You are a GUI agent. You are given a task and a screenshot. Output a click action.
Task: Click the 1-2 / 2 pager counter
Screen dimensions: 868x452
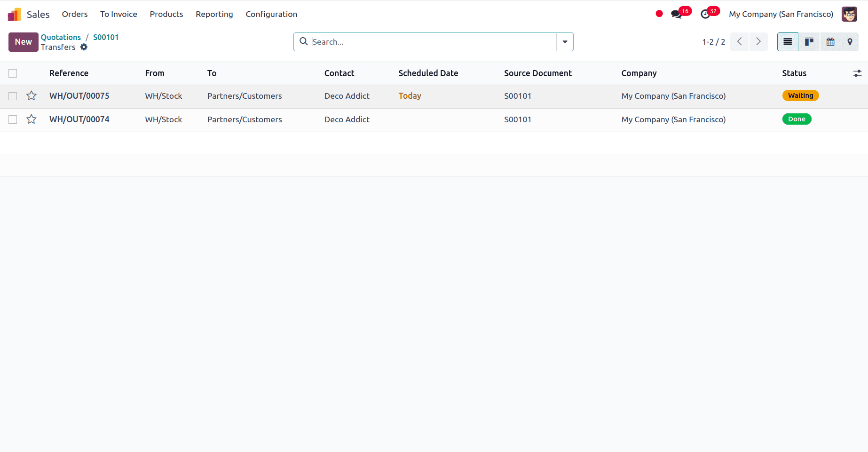(713, 42)
